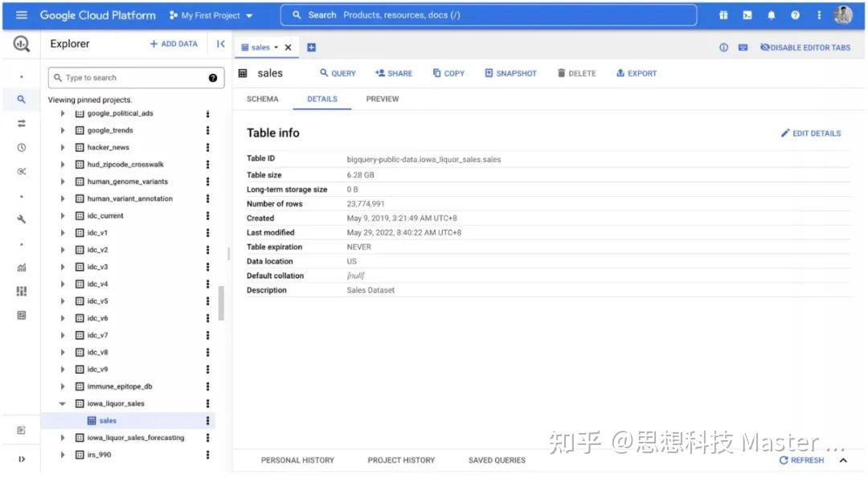Click the SNAPSHOT button
Viewport: 868px width, 478px height.
coord(510,74)
